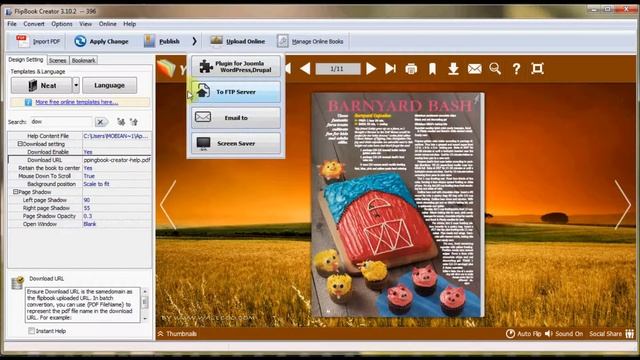Click the expand all settings icon
This screenshot has width=640, height=360.
click(121, 122)
